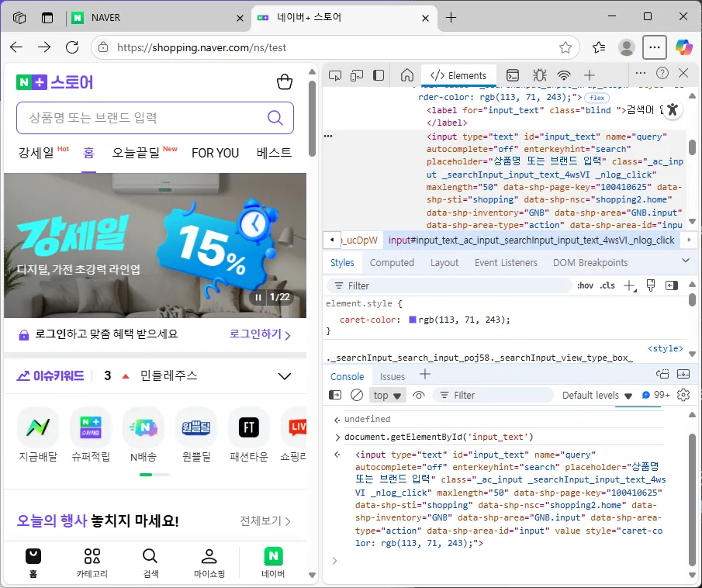This screenshot has width=702, height=588.
Task: Toggle the rendering paintbrush icon in Styles
Action: pyautogui.click(x=651, y=285)
